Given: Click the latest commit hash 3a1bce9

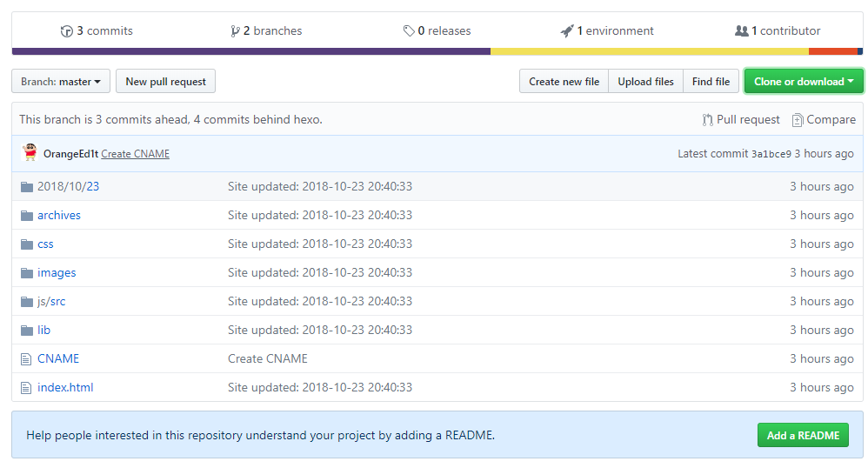Looking at the screenshot, I should (771, 154).
